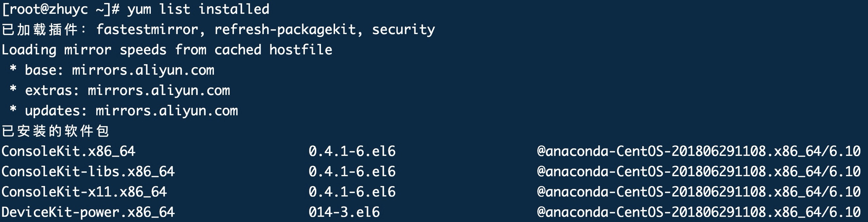Click the anaconda repo entry for DeviceKit-power
Image resolution: width=868 pixels, height=222 pixels.
pos(698,212)
